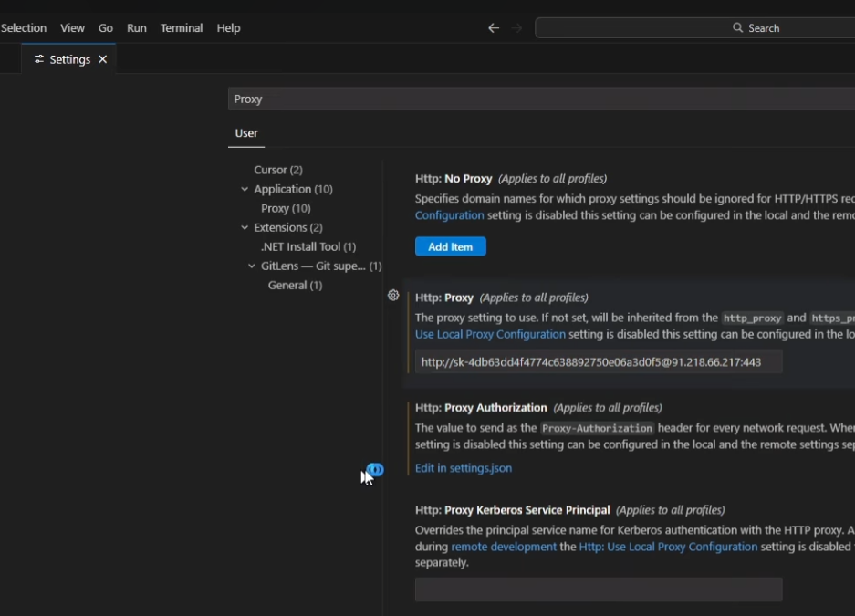Focus the Proxy Kerberos Service Principal field
Screen dimensions: 855x616
[x=599, y=590]
